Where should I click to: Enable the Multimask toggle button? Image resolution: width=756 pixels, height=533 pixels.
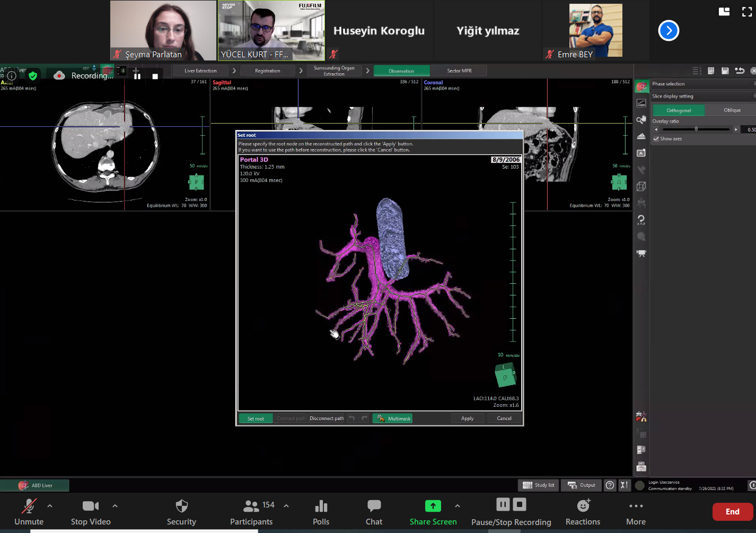point(393,418)
